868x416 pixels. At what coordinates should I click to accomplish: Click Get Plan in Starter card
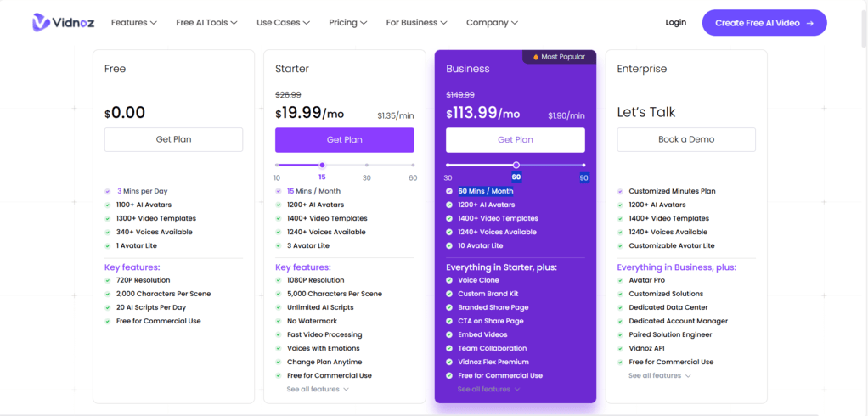click(x=344, y=140)
